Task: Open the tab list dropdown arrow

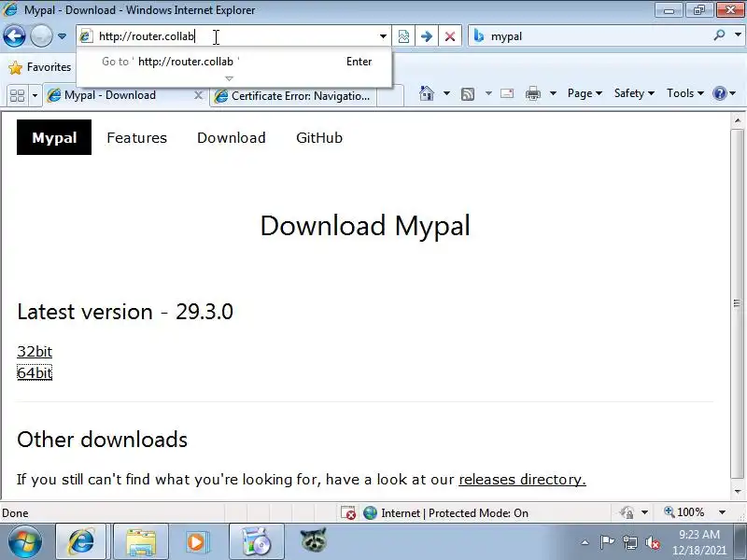Action: (35, 96)
